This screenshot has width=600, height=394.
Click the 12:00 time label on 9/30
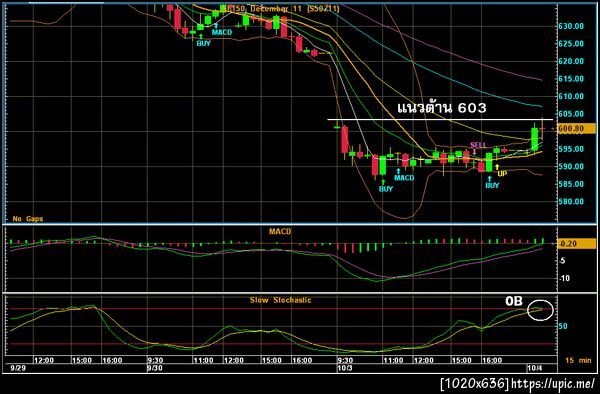(x=233, y=361)
